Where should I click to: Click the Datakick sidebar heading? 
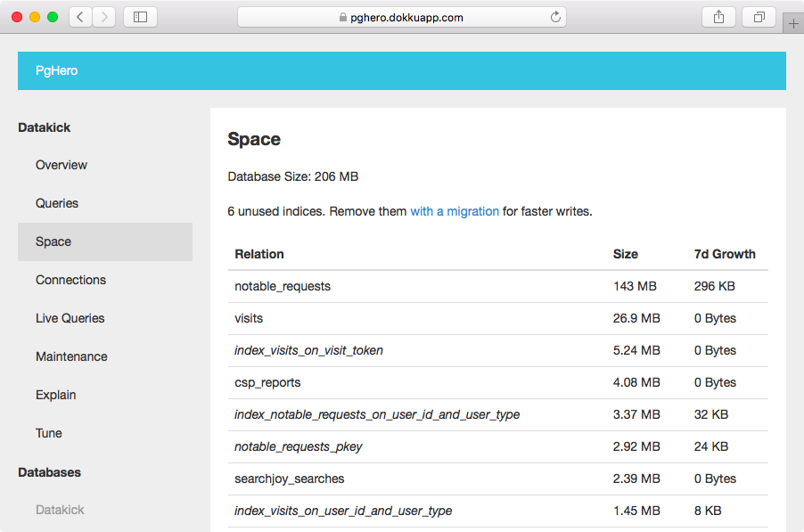coord(44,127)
